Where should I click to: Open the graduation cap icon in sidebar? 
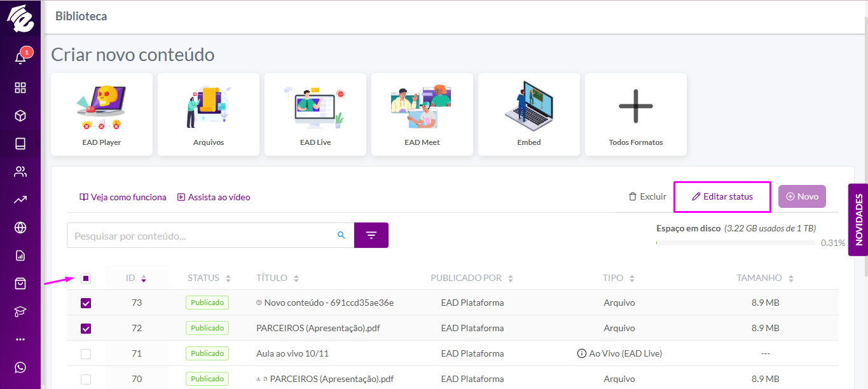click(x=20, y=311)
